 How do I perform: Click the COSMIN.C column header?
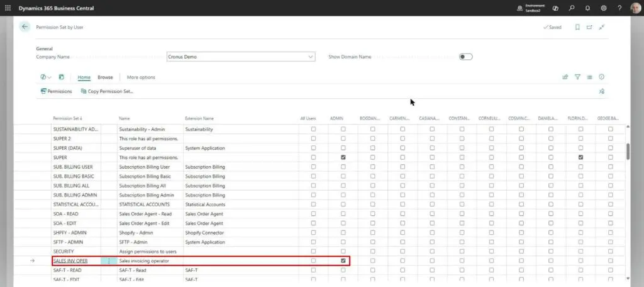[x=518, y=118]
